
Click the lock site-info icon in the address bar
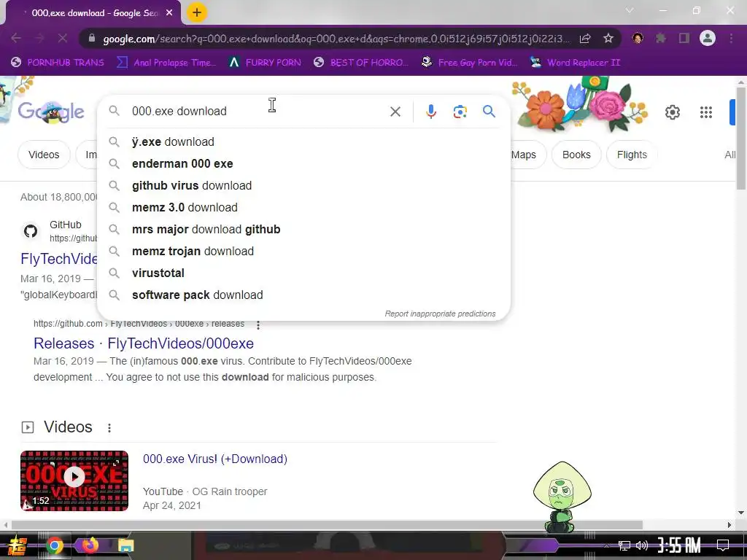click(92, 39)
